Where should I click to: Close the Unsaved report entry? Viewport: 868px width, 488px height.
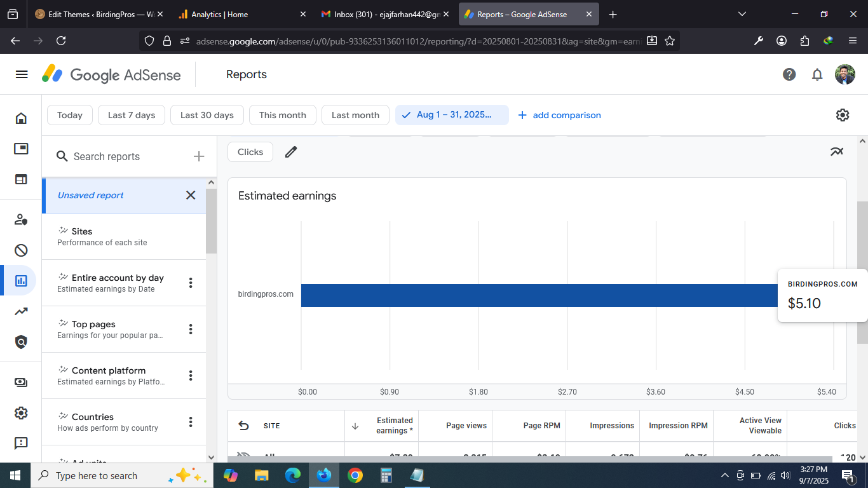[191, 195]
